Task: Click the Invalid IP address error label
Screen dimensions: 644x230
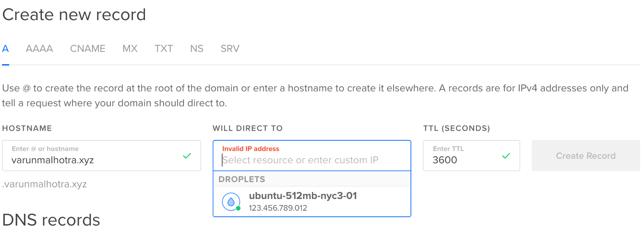Action: coord(251,149)
